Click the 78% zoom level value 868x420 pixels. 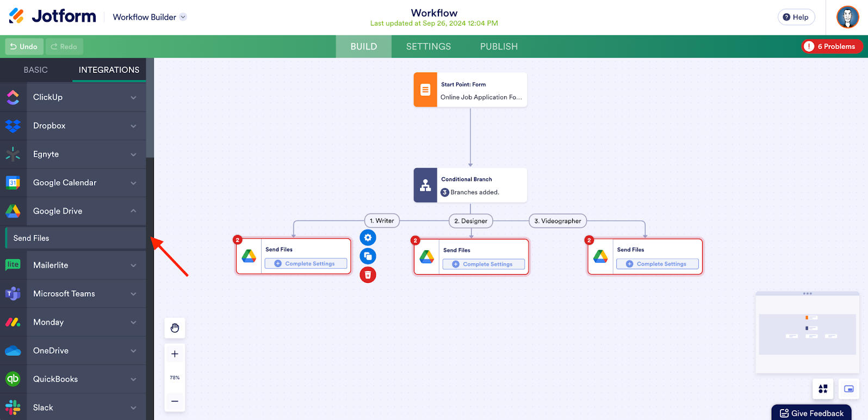tap(175, 378)
